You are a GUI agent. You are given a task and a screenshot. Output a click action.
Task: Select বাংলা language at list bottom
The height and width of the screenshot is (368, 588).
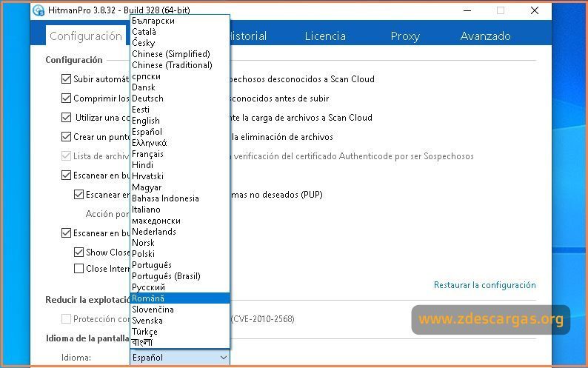180,343
